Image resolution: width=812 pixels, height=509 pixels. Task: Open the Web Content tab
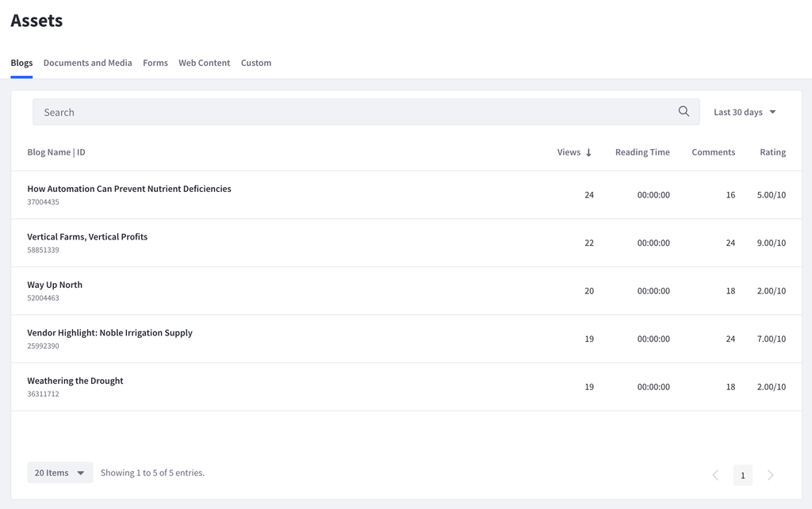(x=204, y=63)
